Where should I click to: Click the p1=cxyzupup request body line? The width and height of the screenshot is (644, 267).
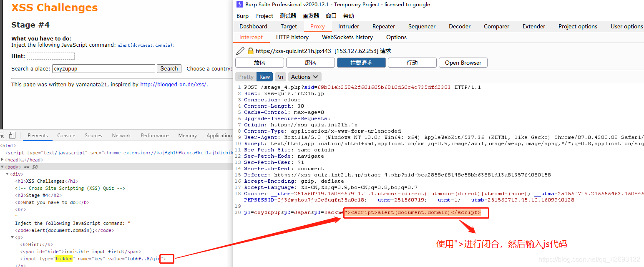tap(362, 212)
